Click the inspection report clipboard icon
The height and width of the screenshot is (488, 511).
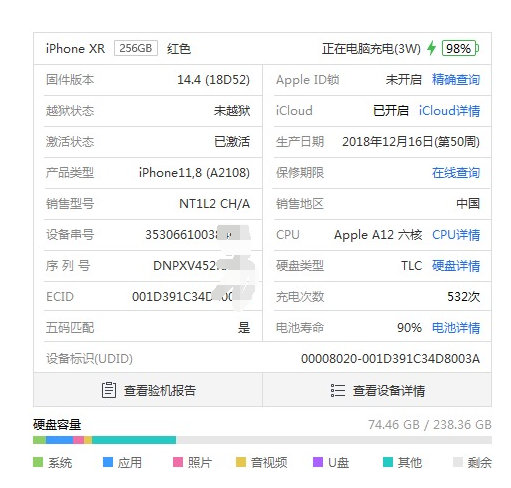click(109, 390)
